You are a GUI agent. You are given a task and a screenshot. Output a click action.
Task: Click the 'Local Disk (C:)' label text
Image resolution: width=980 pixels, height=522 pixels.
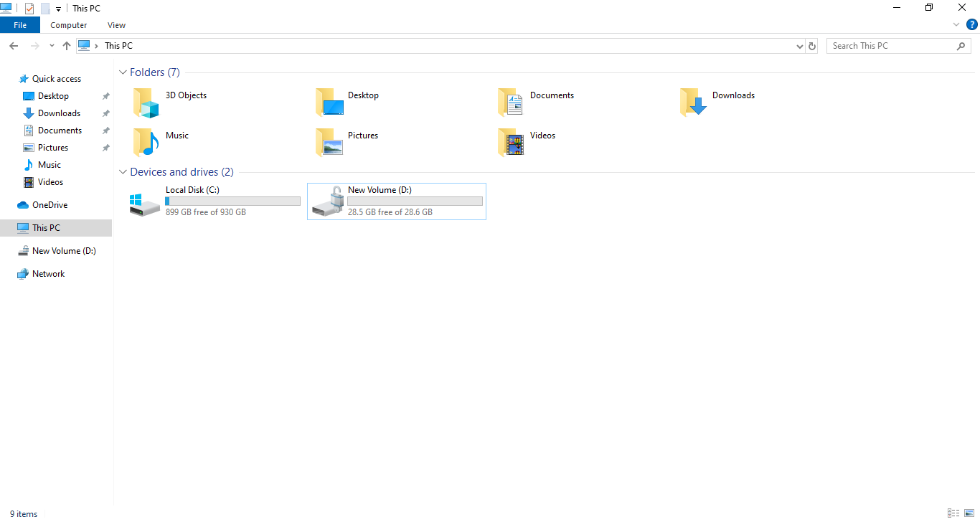192,190
